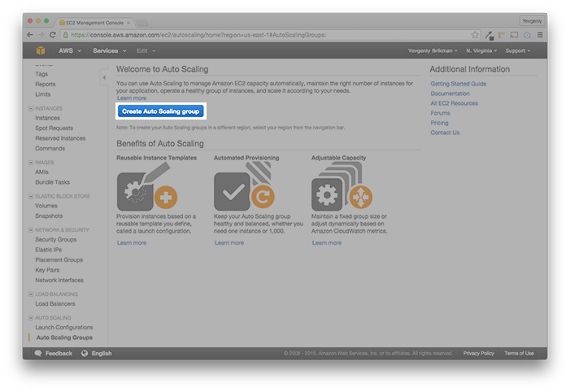Viewport: 570px width, 392px height.
Task: Click the browser address bar URL
Action: coord(198,35)
